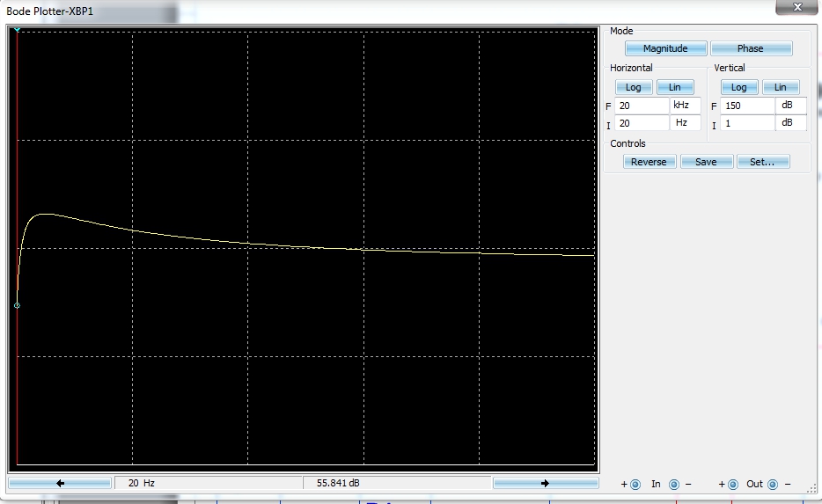Switch to Magnitude mode
The width and height of the screenshot is (822, 504).
664,48
